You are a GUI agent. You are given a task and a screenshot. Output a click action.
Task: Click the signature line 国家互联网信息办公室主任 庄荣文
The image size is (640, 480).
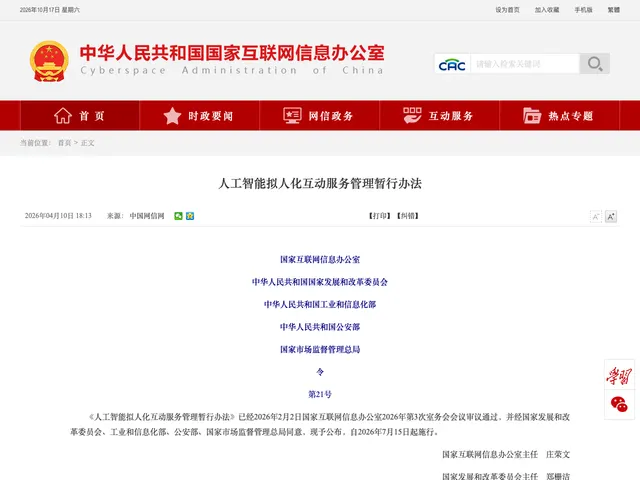[x=506, y=454]
